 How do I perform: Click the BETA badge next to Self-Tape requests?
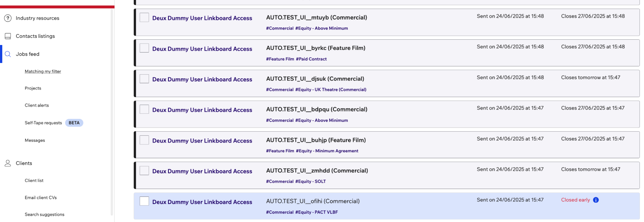[x=74, y=123]
